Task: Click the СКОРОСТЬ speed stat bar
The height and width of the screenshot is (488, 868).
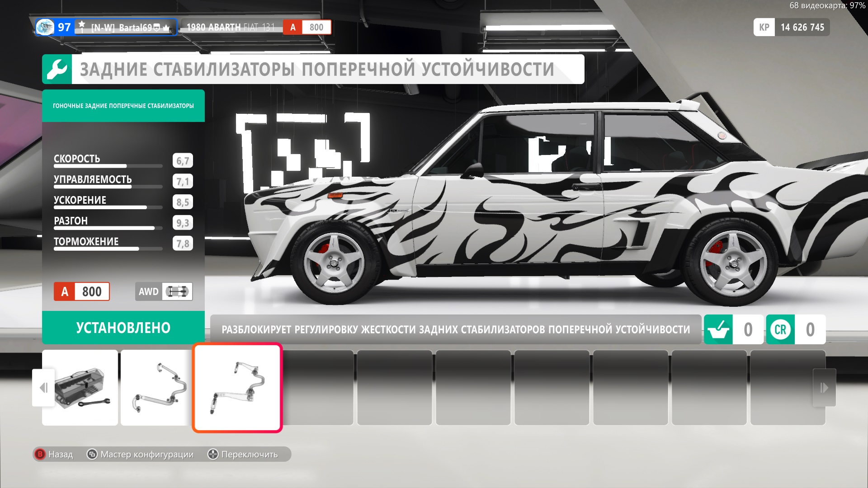Action: [108, 166]
